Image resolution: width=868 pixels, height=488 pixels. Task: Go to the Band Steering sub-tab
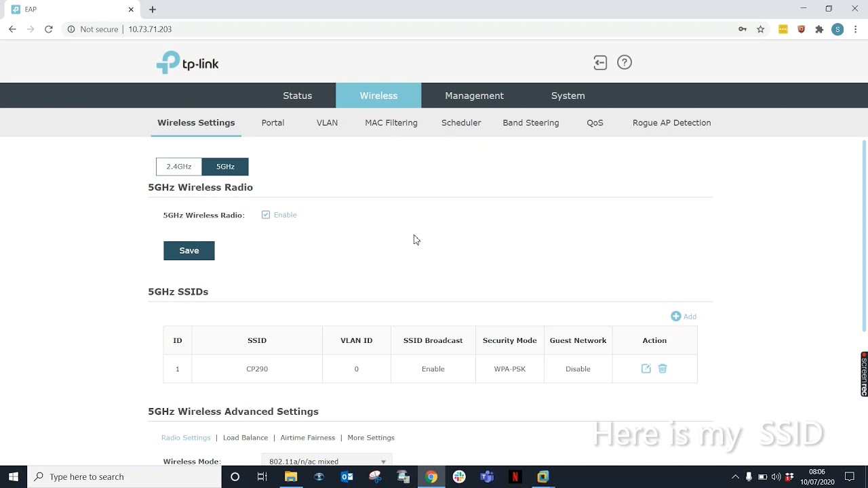531,123
